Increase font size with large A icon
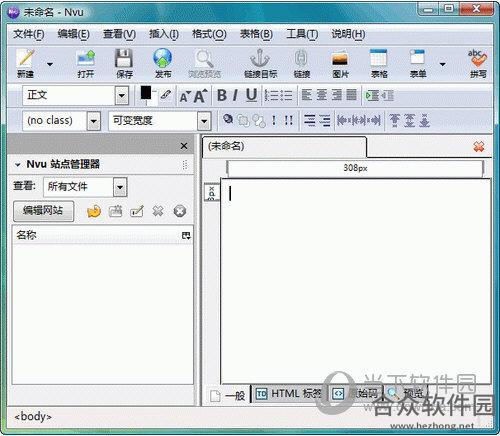The height and width of the screenshot is (436, 500). (x=200, y=96)
